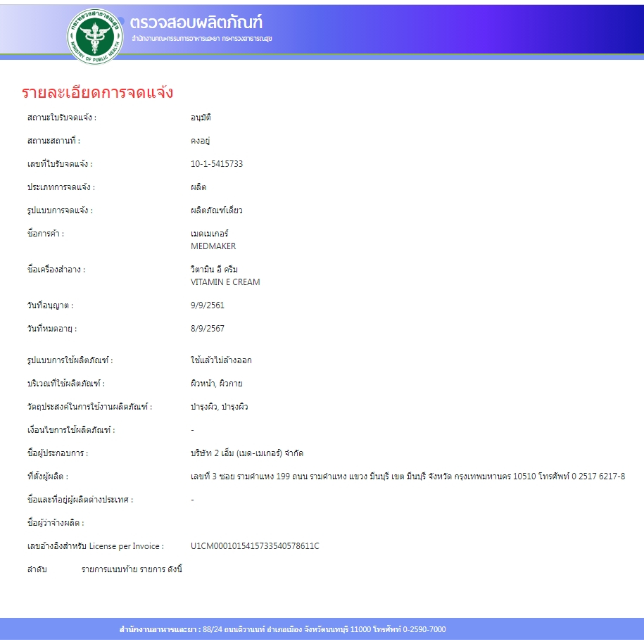Select registration number 10-1-5415733
The height and width of the screenshot is (644, 644).
coord(217,164)
